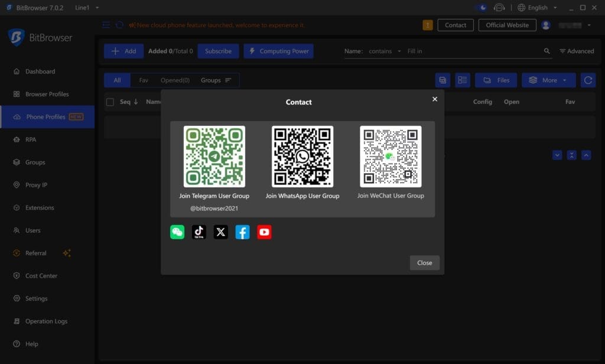Screen dimensions: 605x364
Task: Click the Telegram QR code
Action: pos(214,157)
